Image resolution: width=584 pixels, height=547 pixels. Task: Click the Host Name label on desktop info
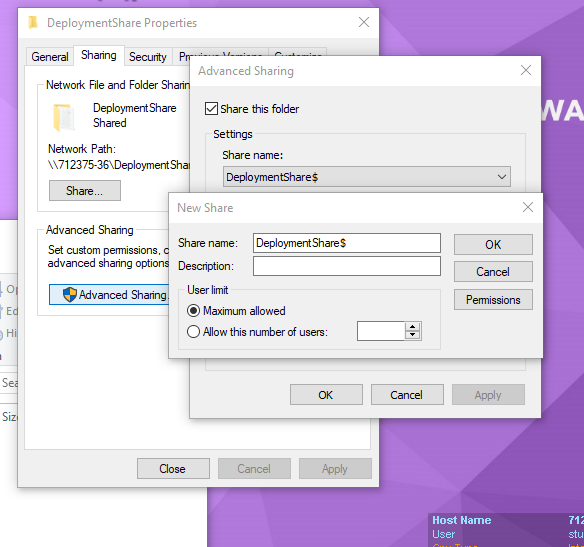[x=461, y=520]
